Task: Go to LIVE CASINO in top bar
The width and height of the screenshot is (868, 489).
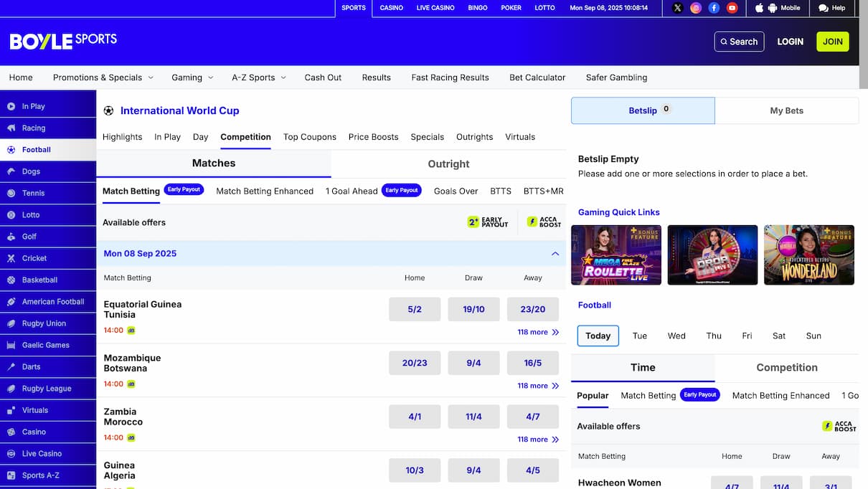Action: point(435,8)
